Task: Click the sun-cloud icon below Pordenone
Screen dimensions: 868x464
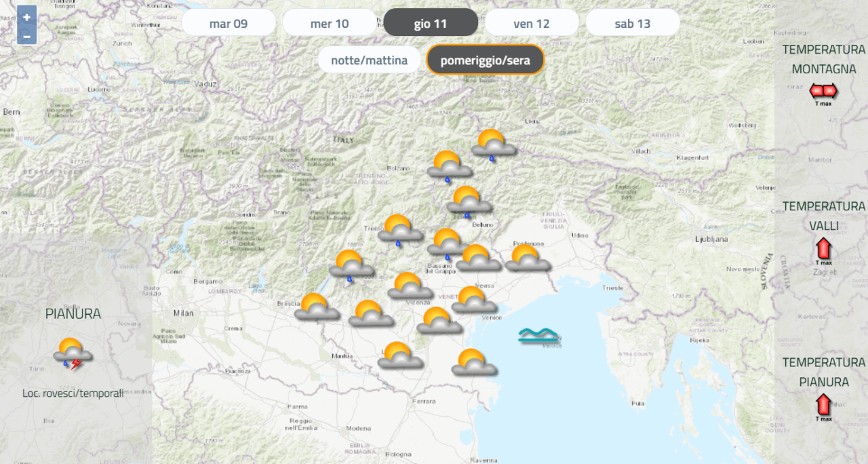Action: (527, 258)
